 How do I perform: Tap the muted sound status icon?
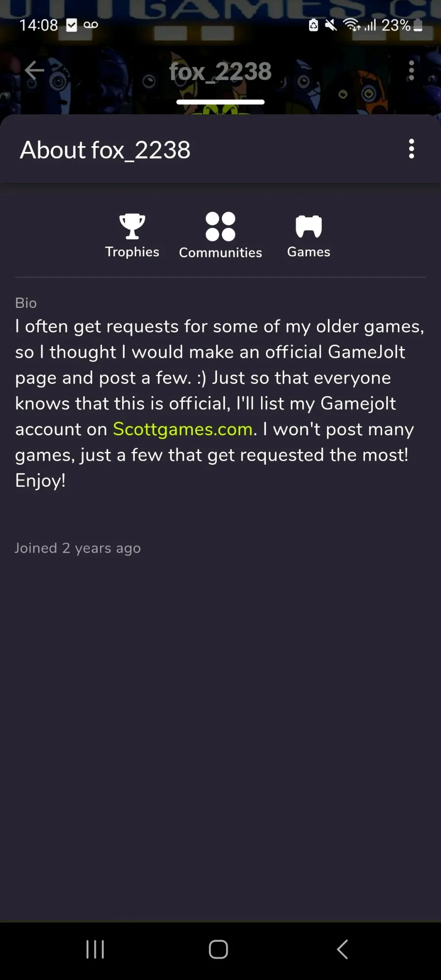click(331, 25)
